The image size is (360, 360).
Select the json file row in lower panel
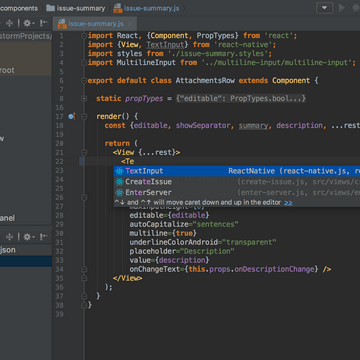26,250
